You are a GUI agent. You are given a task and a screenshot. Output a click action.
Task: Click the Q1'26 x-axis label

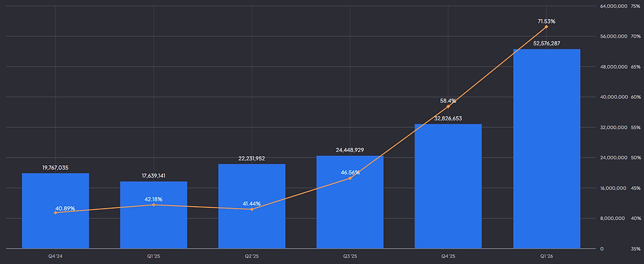[547, 256]
